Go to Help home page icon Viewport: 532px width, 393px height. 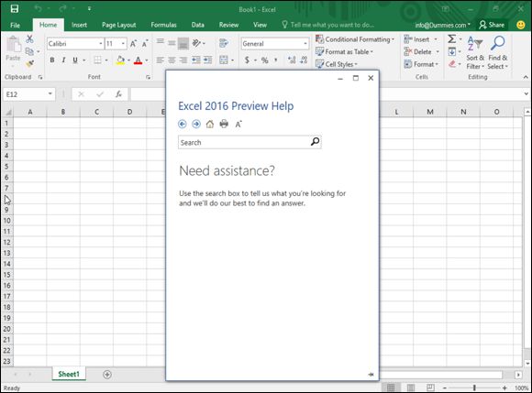(210, 124)
